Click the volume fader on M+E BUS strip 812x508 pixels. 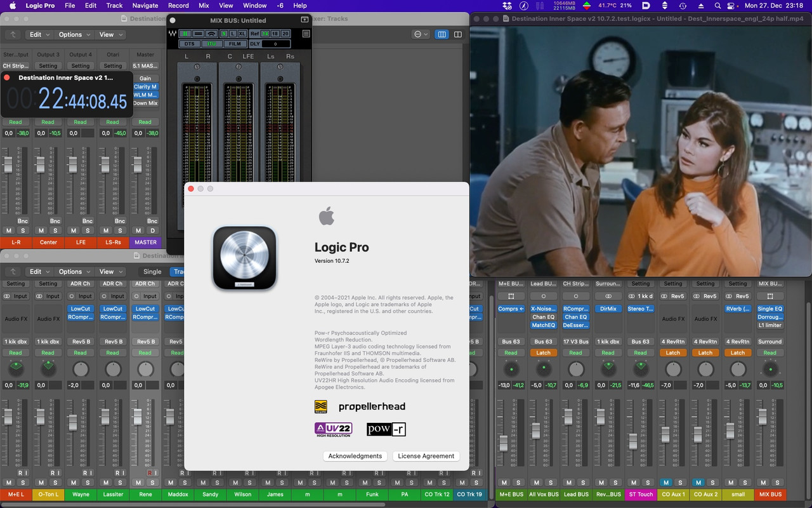[503, 443]
